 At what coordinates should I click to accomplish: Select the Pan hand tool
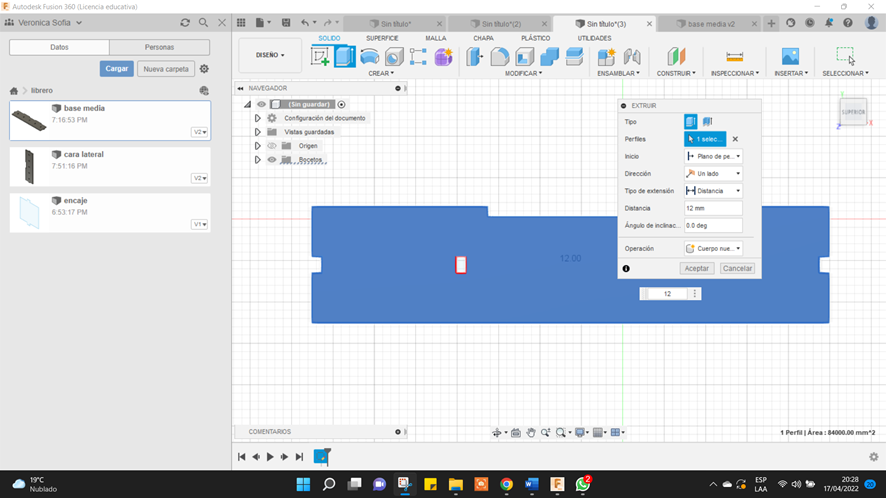[x=531, y=432]
